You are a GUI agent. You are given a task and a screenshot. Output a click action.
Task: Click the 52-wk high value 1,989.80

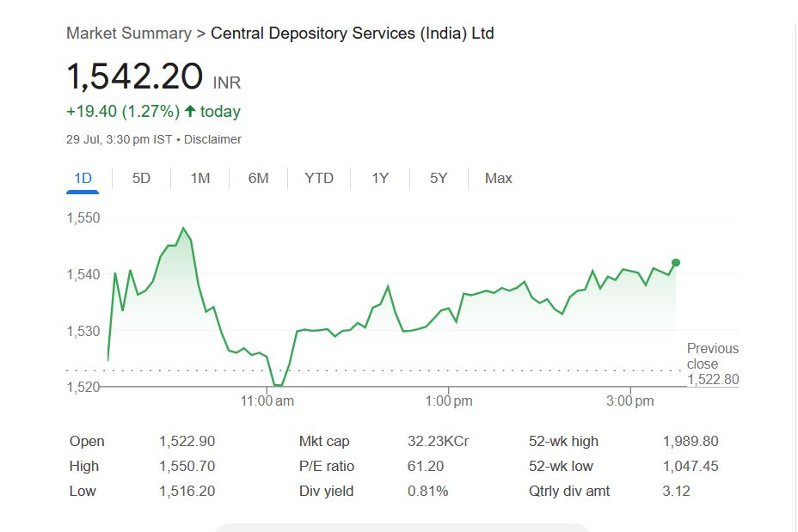(x=690, y=442)
